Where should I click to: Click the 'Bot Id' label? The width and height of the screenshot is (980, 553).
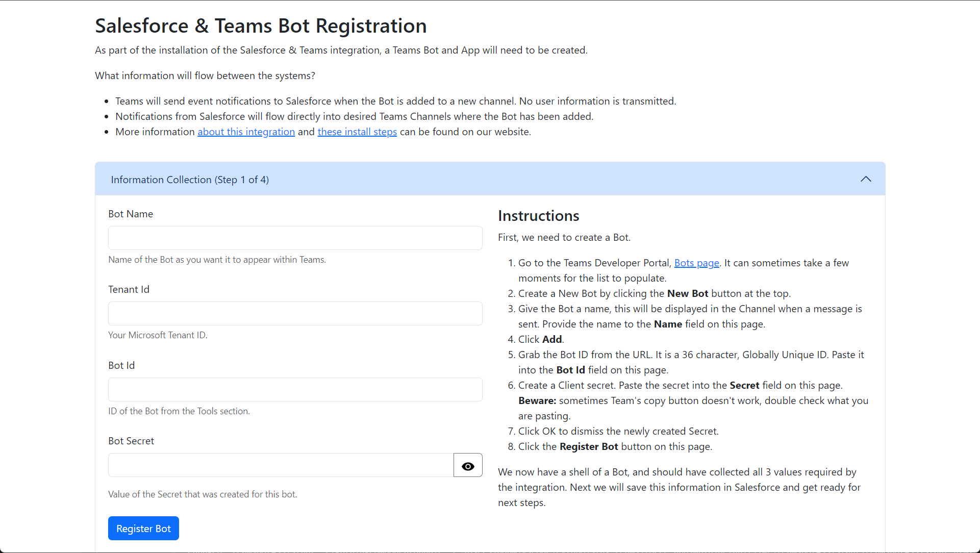pyautogui.click(x=121, y=365)
